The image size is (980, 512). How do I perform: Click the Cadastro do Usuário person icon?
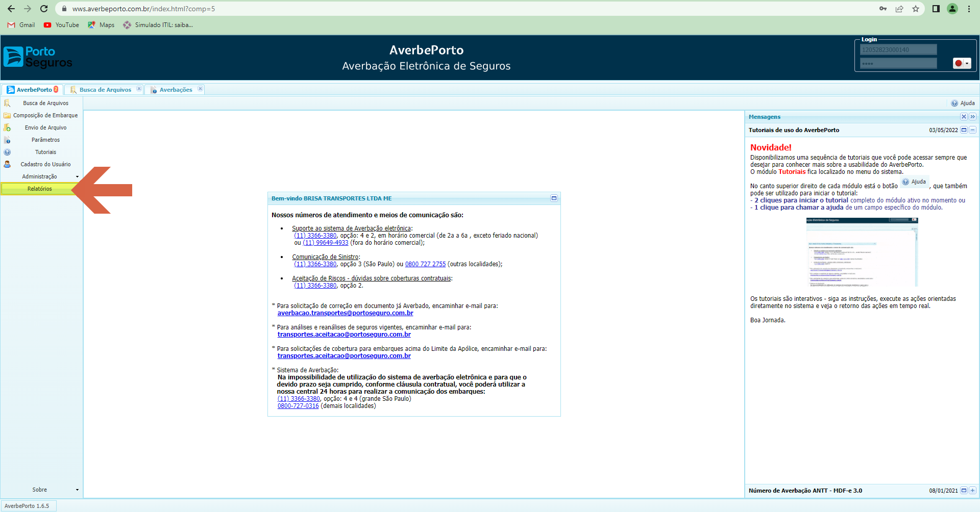point(7,164)
